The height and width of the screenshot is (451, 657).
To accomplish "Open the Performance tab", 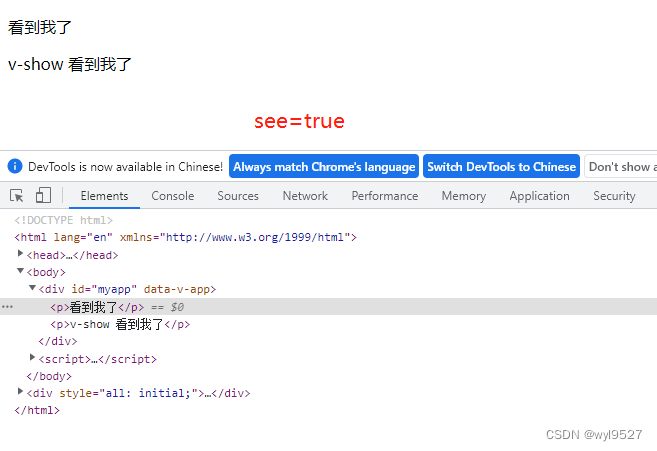I will tap(385, 196).
